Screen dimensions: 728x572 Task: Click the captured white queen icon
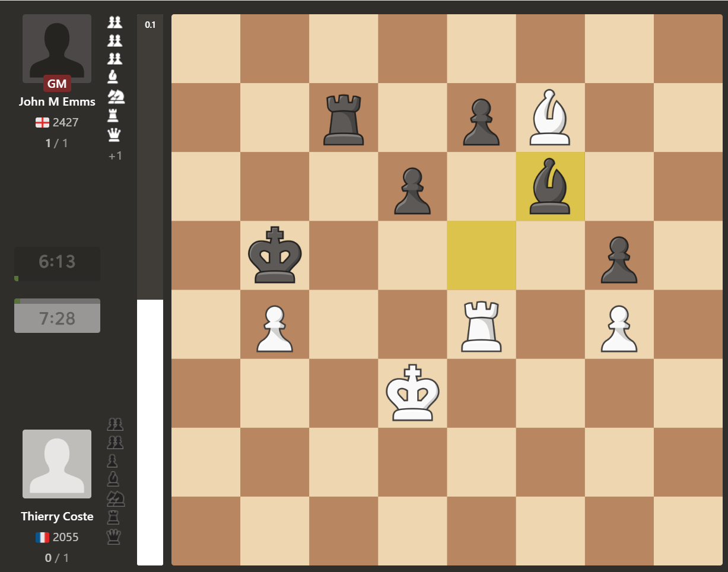pyautogui.click(x=114, y=135)
